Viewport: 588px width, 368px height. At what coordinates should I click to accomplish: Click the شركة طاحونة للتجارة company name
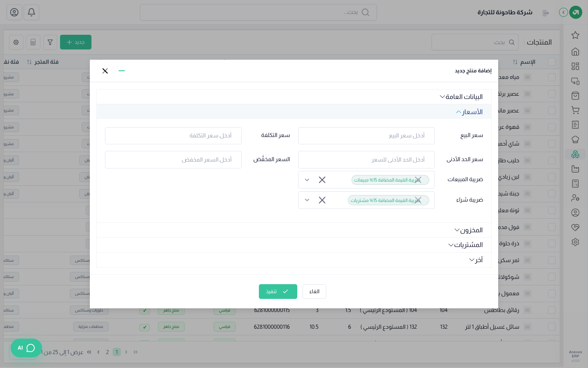pyautogui.click(x=505, y=13)
